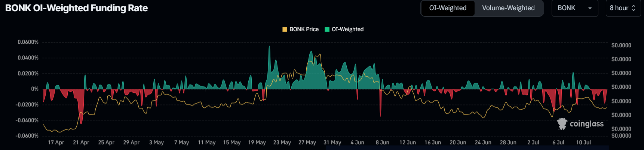Click the 10 Jul date label

point(583,143)
